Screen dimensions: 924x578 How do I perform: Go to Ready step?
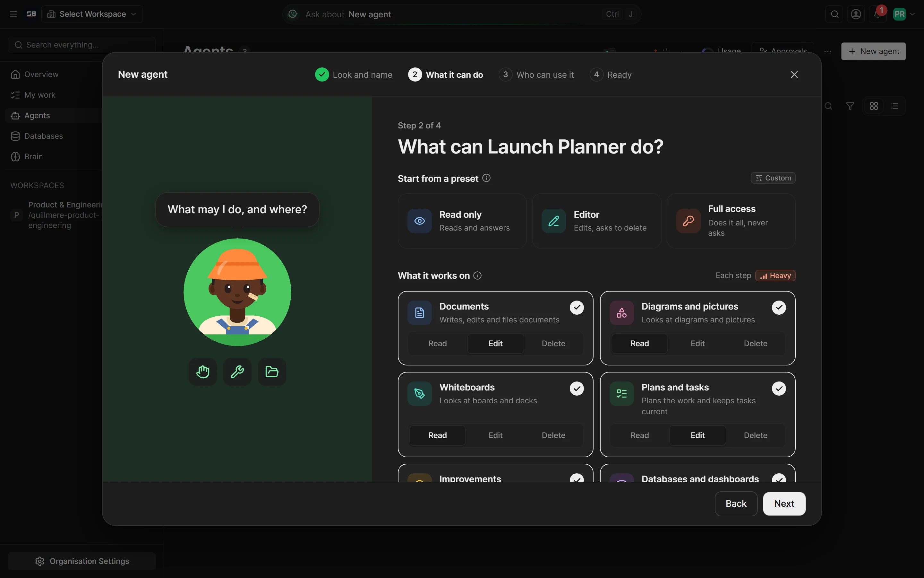tap(611, 74)
